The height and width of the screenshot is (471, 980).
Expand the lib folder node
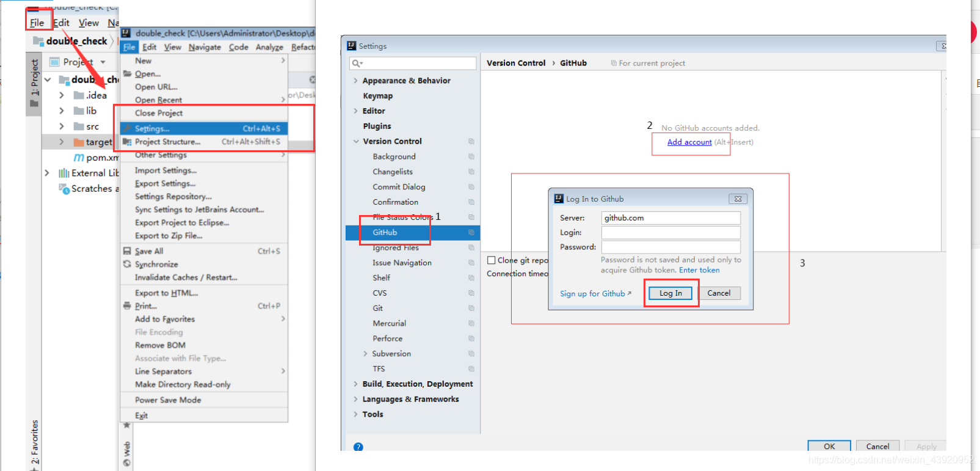(x=62, y=111)
